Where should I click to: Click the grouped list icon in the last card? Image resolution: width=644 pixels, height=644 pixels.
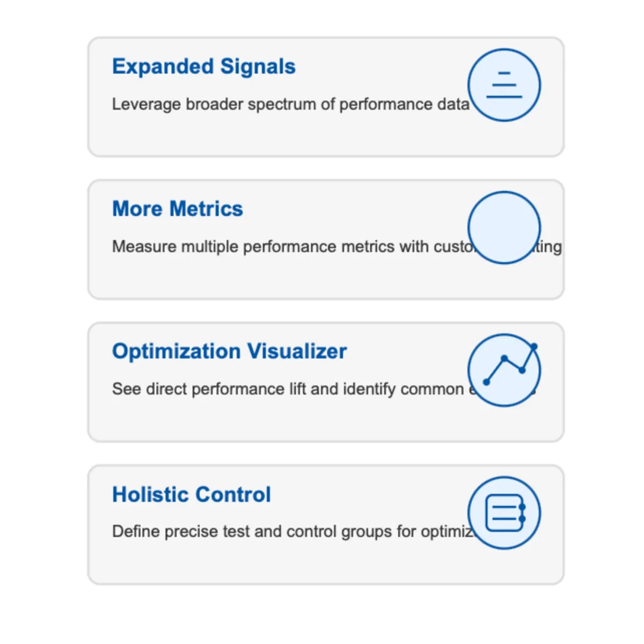click(x=504, y=513)
